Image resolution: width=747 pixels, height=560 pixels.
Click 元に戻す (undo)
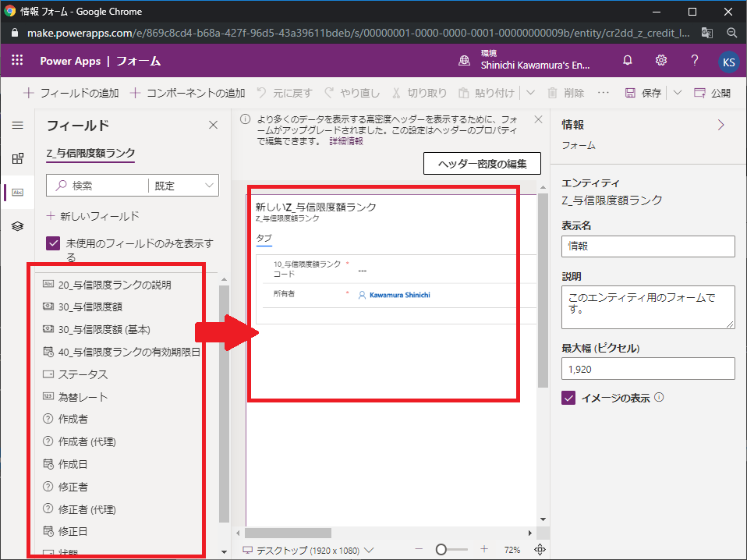click(285, 93)
